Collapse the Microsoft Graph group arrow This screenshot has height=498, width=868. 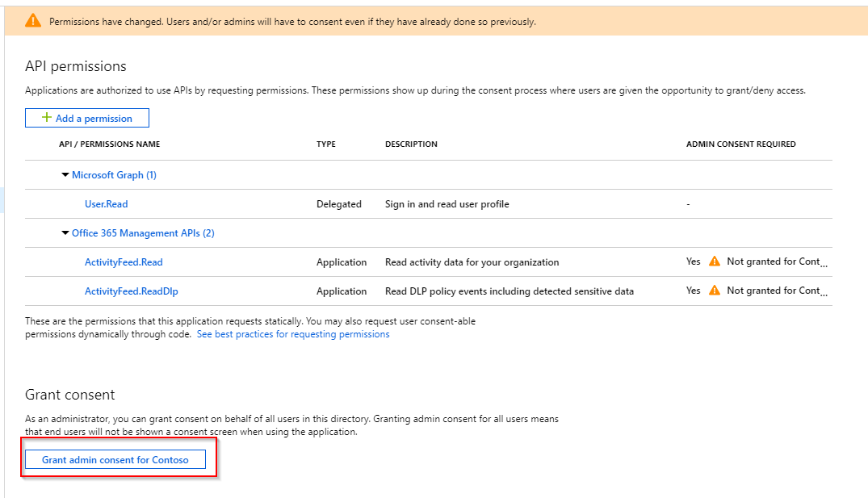click(x=65, y=175)
